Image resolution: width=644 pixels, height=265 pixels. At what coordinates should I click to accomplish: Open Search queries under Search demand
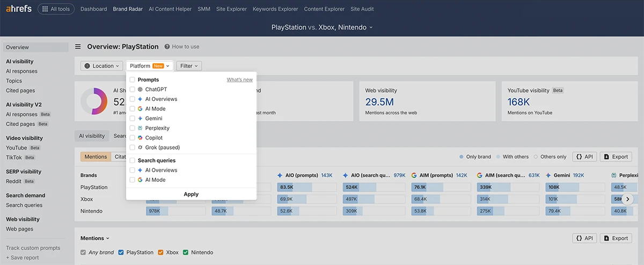(24, 205)
